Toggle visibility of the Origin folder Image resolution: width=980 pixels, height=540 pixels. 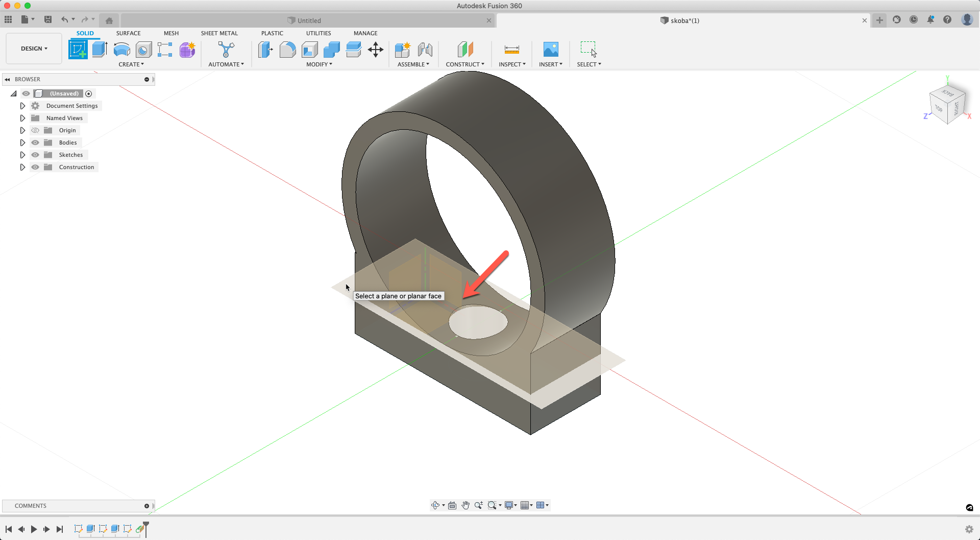click(x=35, y=130)
